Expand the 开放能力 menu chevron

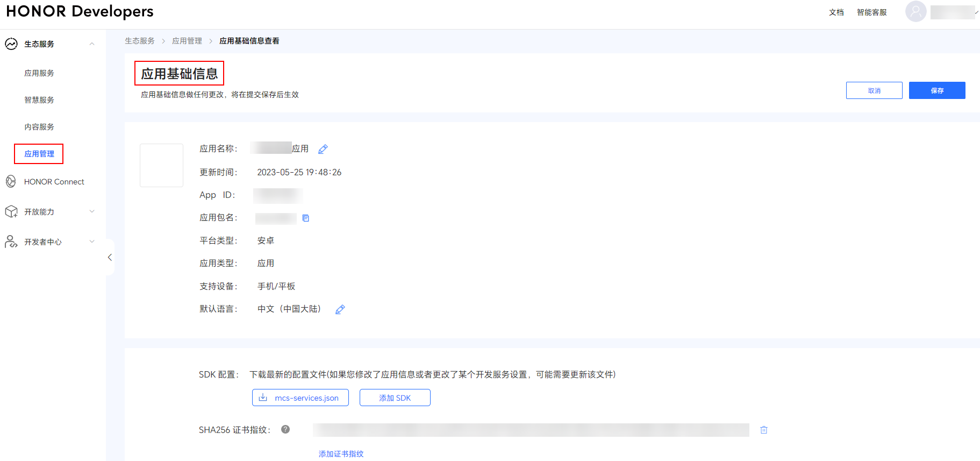(92, 211)
